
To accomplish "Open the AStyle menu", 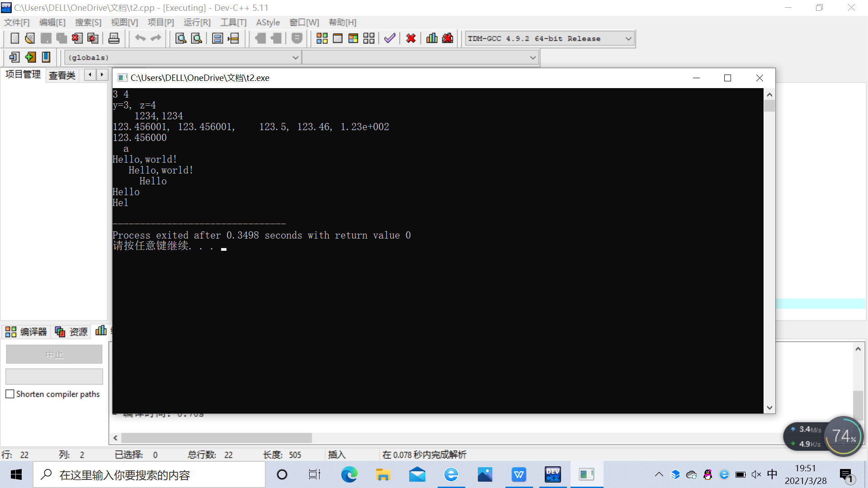I will pos(268,23).
